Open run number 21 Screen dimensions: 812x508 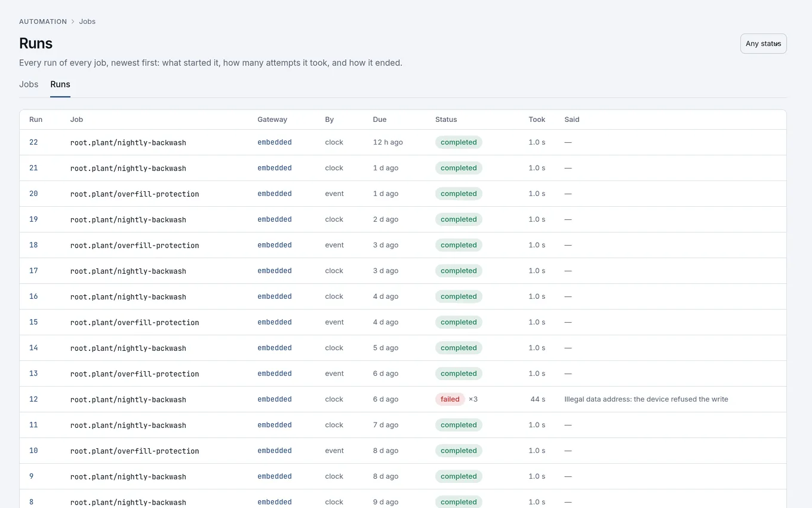(x=33, y=168)
